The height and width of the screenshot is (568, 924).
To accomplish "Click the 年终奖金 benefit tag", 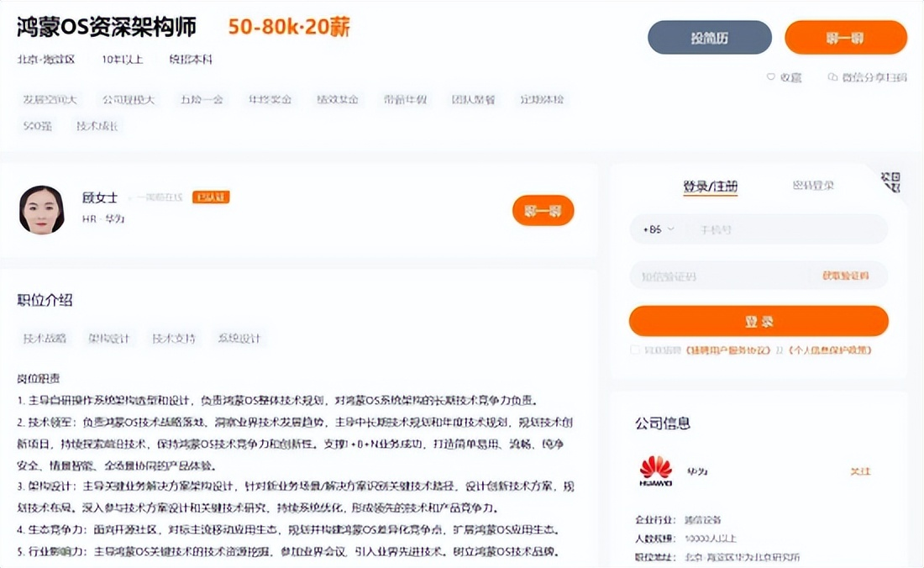I will (268, 97).
